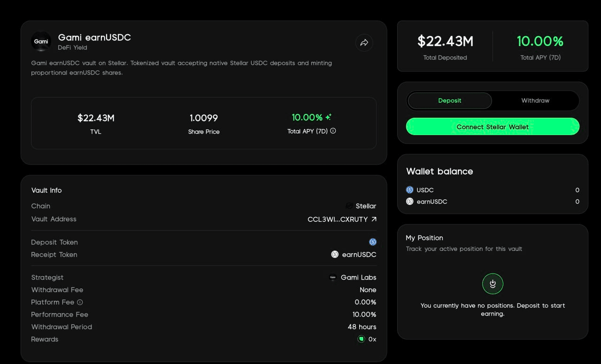Click the DeFi Yield subtitle

point(72,48)
